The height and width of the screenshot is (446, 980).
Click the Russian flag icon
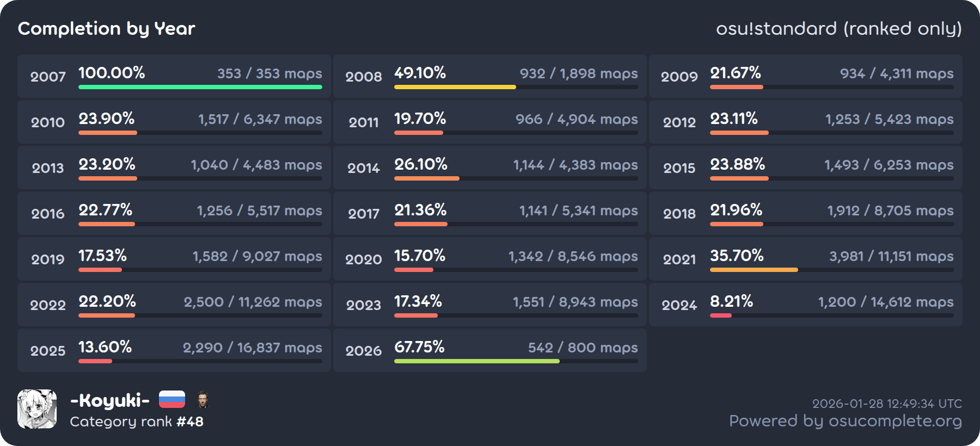[172, 400]
